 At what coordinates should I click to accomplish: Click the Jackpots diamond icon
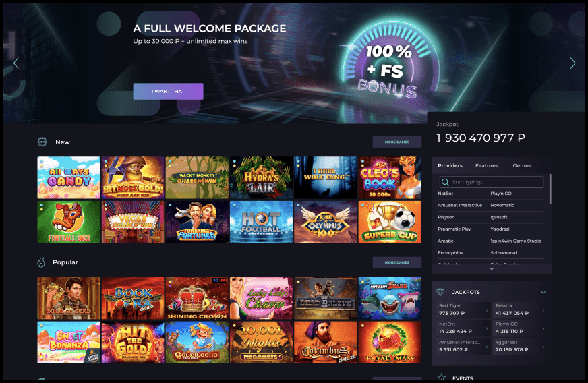coord(440,292)
